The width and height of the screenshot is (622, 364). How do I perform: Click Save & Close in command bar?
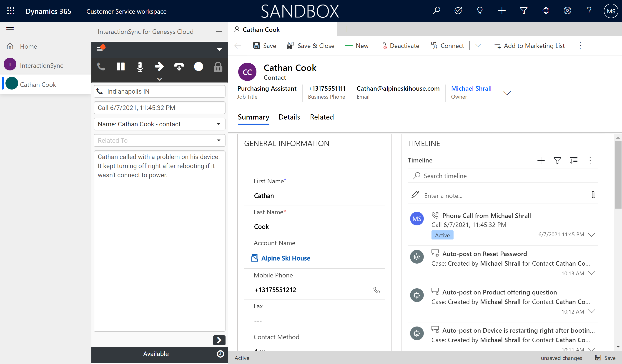point(311,46)
